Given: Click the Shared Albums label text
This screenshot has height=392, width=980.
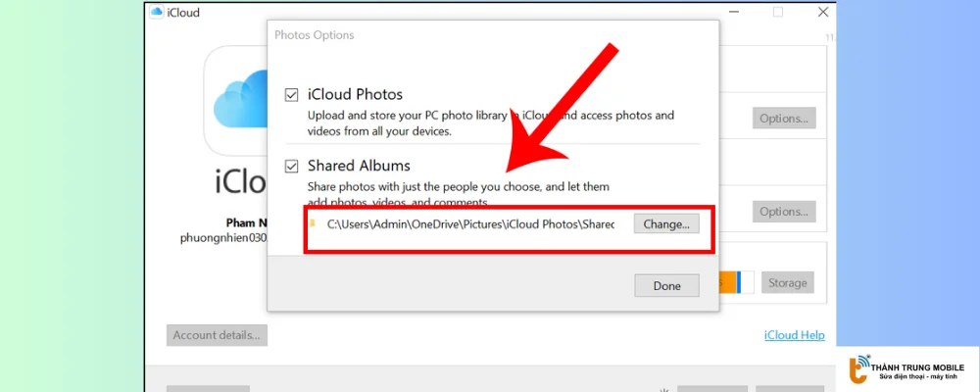Looking at the screenshot, I should 359,166.
